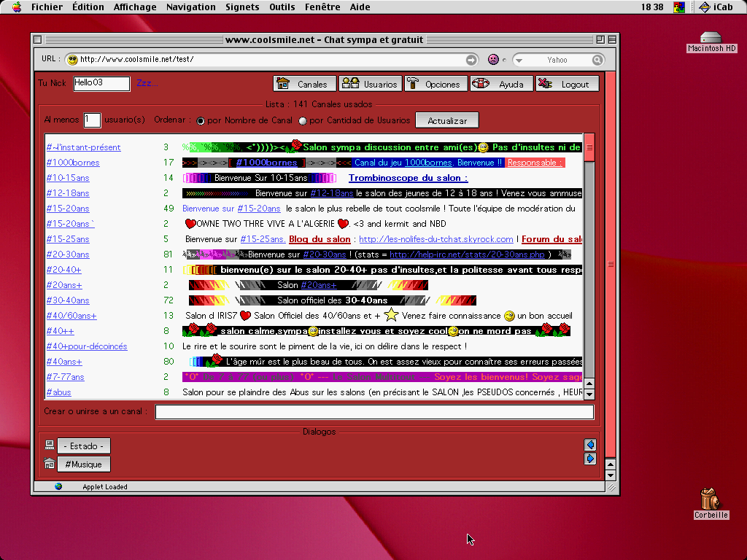
Task: Focus the Crear o unirse a un canal field
Action: coord(374,411)
